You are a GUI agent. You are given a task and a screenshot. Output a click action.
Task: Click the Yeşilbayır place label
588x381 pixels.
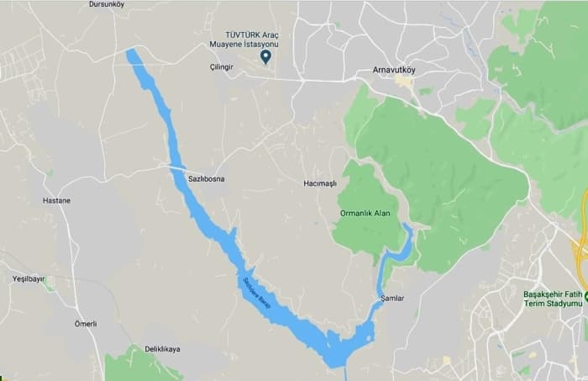29,279
